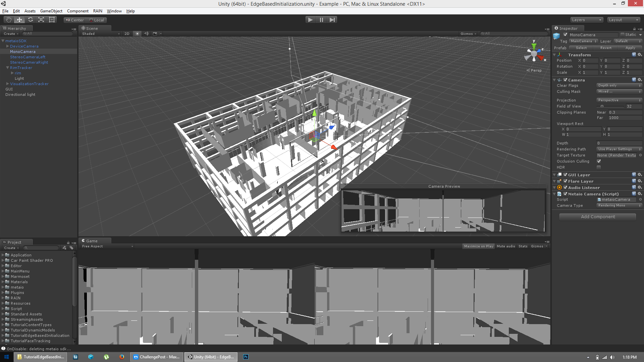The height and width of the screenshot is (362, 644).
Task: Select the Move tool icon
Action: click(x=19, y=20)
